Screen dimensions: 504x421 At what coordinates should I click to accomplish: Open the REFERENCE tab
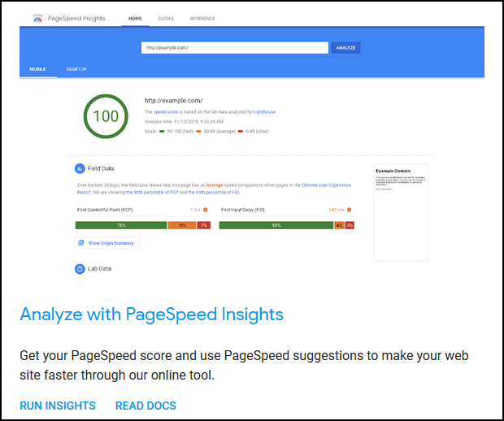[x=202, y=19]
